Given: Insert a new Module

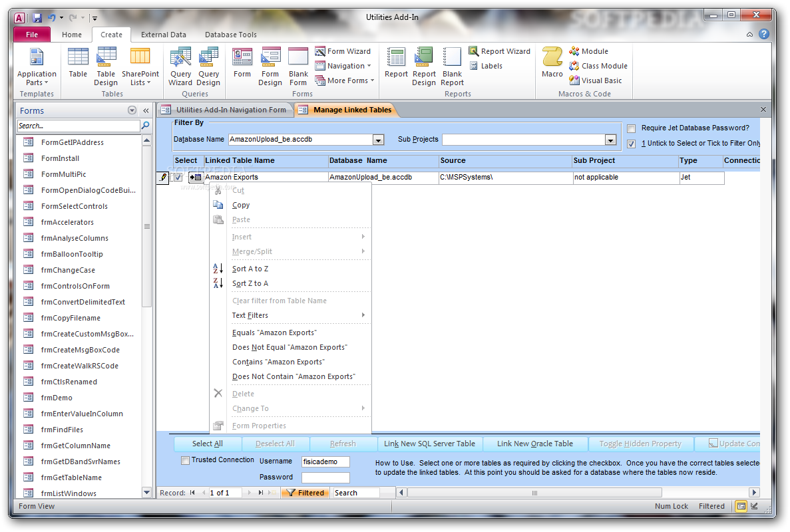Looking at the screenshot, I should tap(588, 51).
